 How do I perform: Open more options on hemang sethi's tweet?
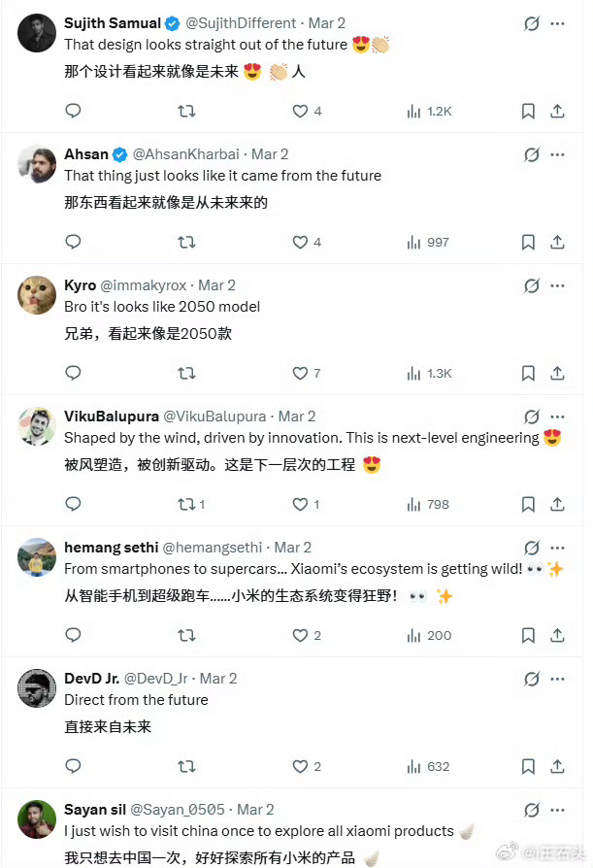click(558, 547)
